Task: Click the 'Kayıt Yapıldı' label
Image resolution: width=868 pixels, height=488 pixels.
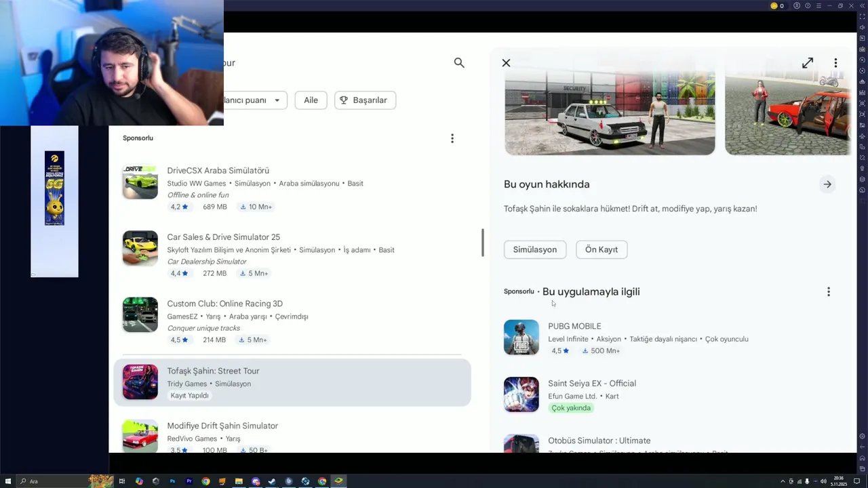Action: [190, 396]
